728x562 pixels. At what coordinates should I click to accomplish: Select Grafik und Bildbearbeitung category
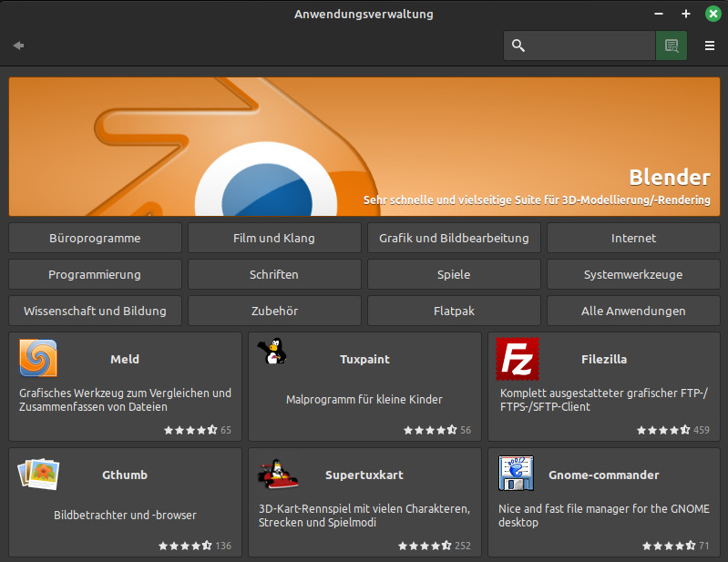[x=454, y=238]
